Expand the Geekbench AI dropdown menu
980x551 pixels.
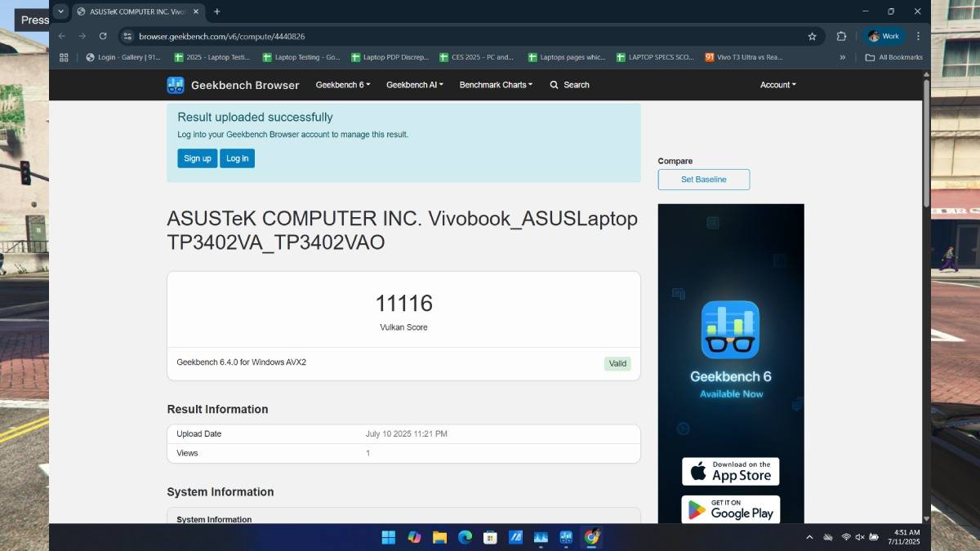(x=414, y=85)
